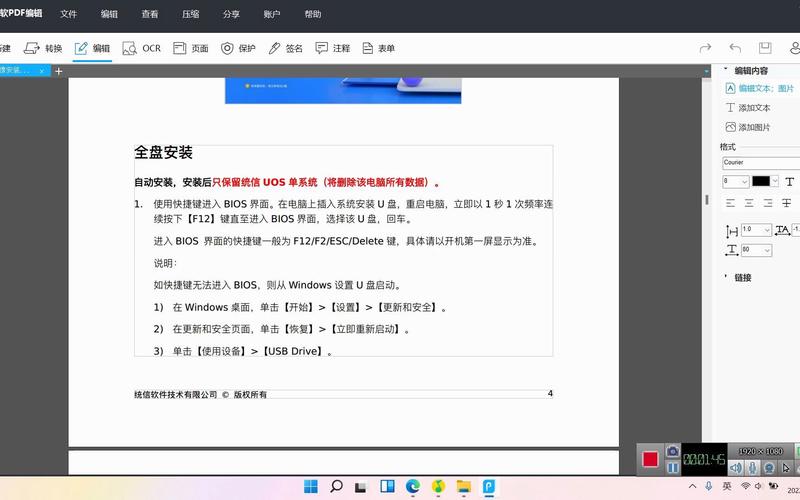
Task: Click the save disk icon
Action: pos(765,48)
